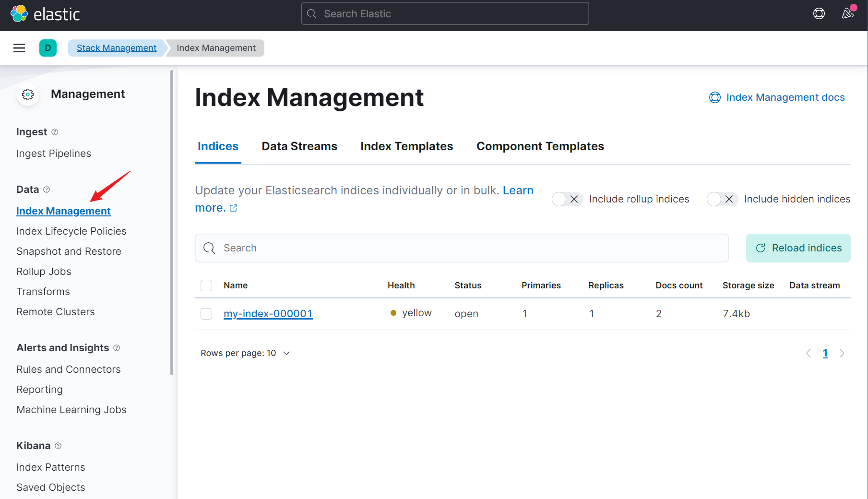This screenshot has height=499, width=868.
Task: Click the Elastic logo
Action: click(45, 14)
